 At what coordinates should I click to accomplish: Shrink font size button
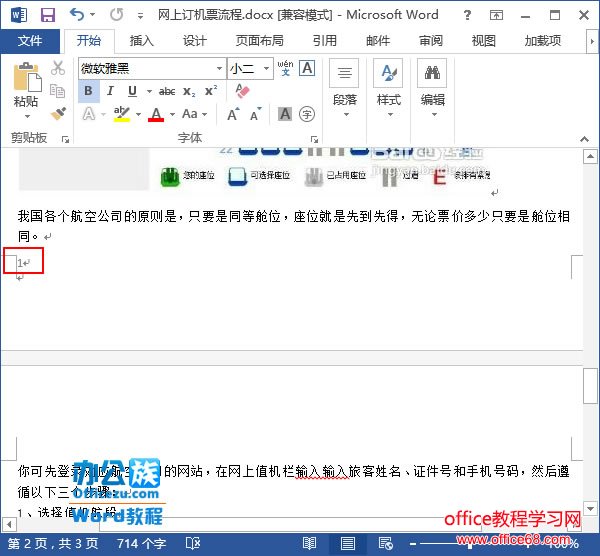coord(255,114)
